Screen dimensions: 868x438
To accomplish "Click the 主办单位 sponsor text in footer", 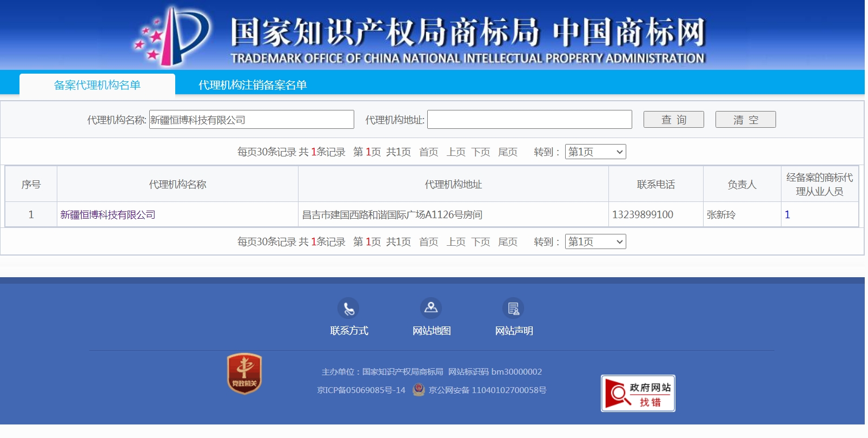I will coord(382,372).
